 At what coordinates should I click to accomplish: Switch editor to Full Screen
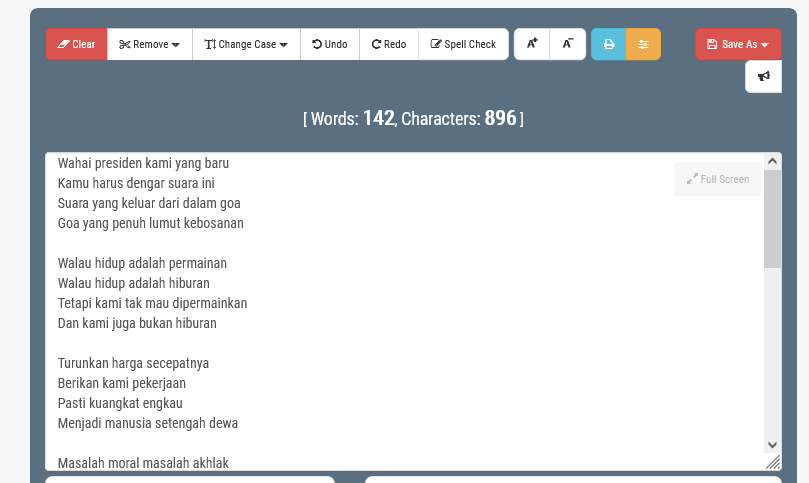pyautogui.click(x=718, y=179)
